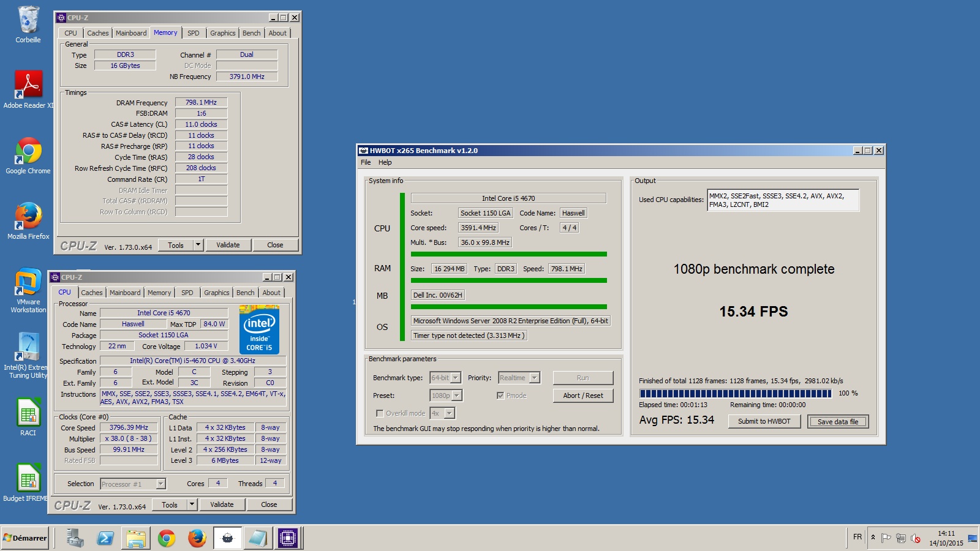This screenshot has height=551, width=980.
Task: Show hidden system tray icons
Action: click(873, 538)
